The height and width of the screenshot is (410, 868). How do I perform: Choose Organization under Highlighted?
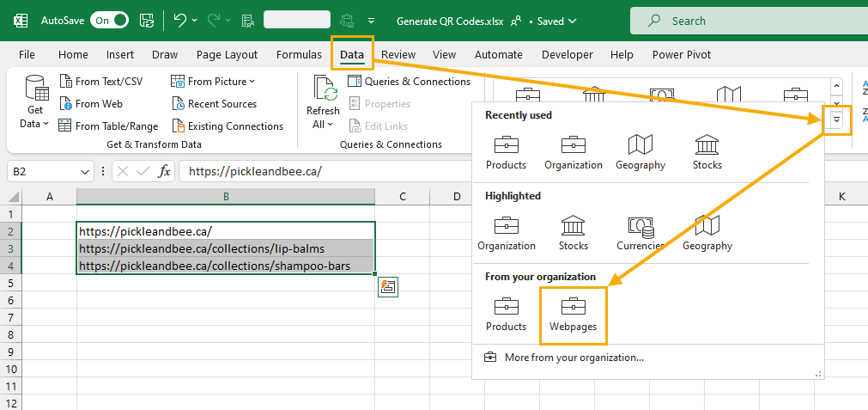point(507,233)
